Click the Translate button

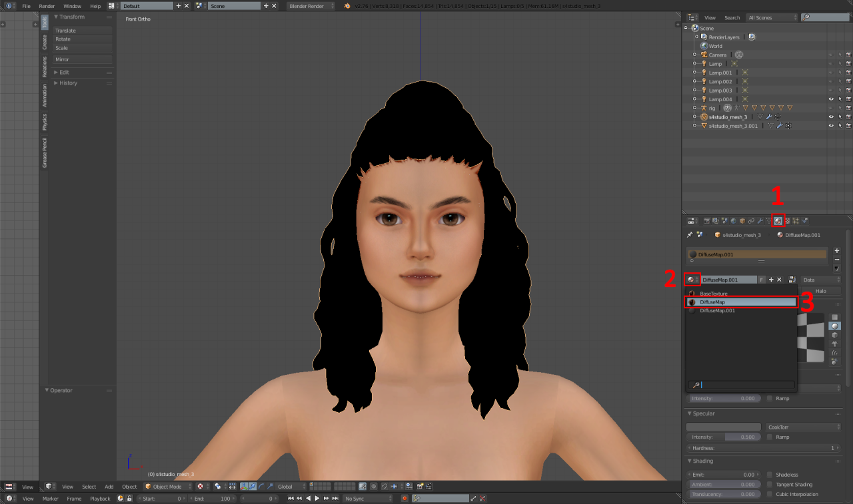point(83,31)
